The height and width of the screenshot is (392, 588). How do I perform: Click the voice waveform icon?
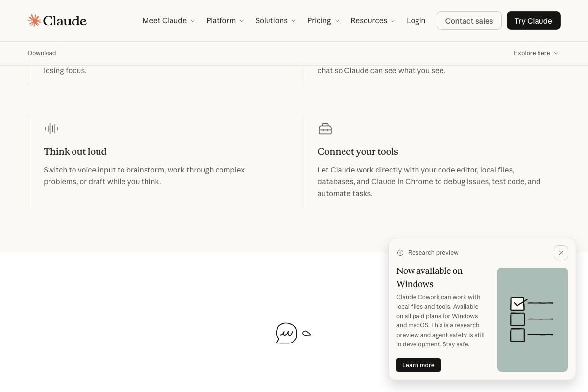tap(51, 129)
